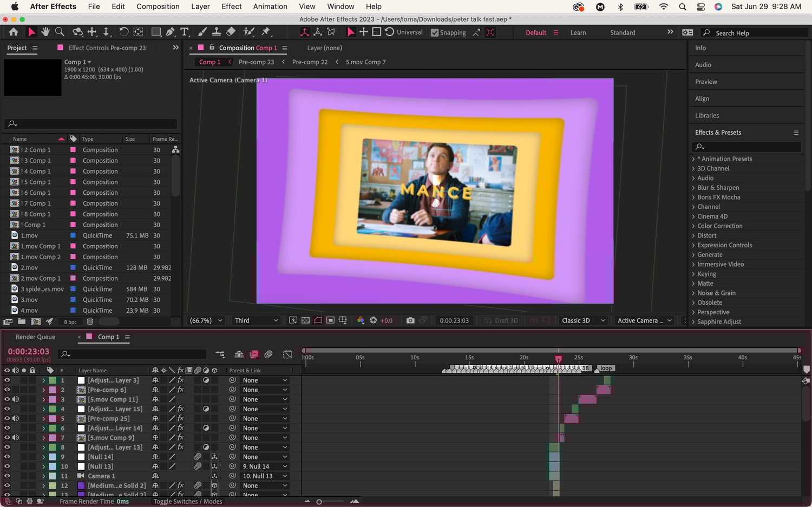Viewport: 812px width, 507px height.
Task: Open parent dropdown for Null 13 layer
Action: pos(265,466)
